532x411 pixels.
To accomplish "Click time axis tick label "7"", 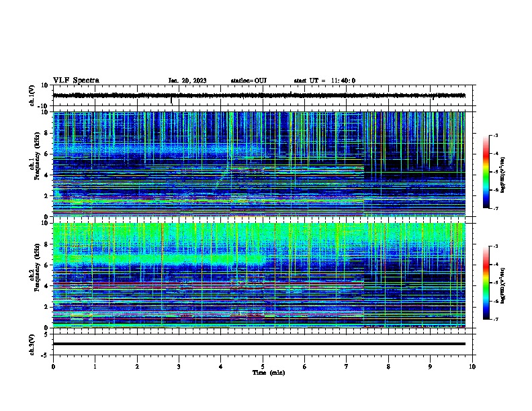I will (347, 367).
